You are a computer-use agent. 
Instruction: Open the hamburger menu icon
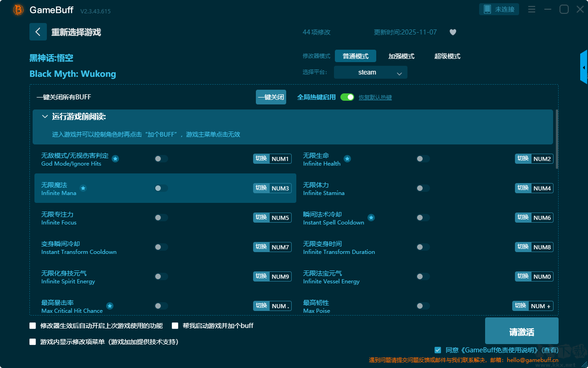pos(531,9)
